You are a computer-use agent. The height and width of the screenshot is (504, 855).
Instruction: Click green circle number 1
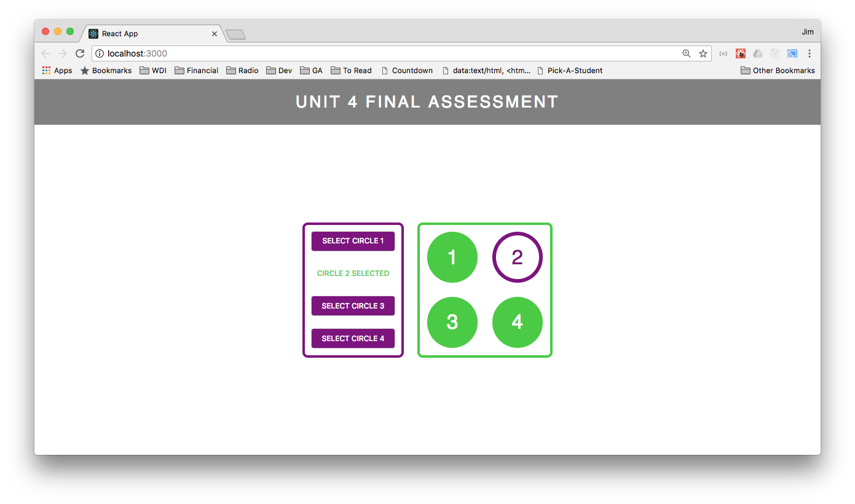click(452, 258)
